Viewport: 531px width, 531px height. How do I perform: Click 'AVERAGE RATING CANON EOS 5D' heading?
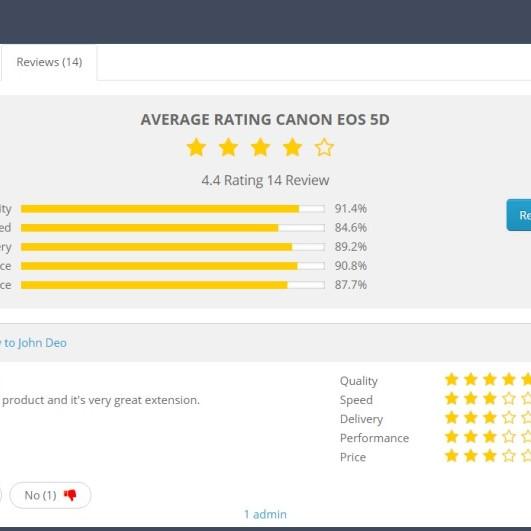pos(265,120)
